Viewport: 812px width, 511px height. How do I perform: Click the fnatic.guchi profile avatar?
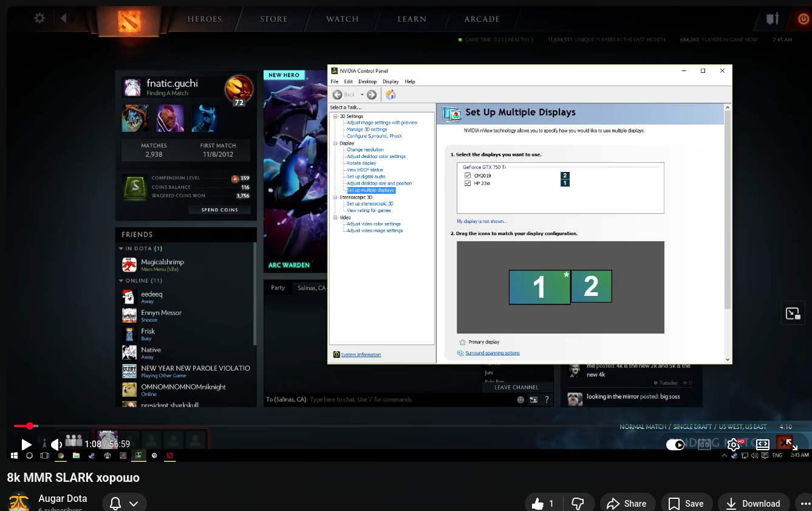tap(132, 87)
